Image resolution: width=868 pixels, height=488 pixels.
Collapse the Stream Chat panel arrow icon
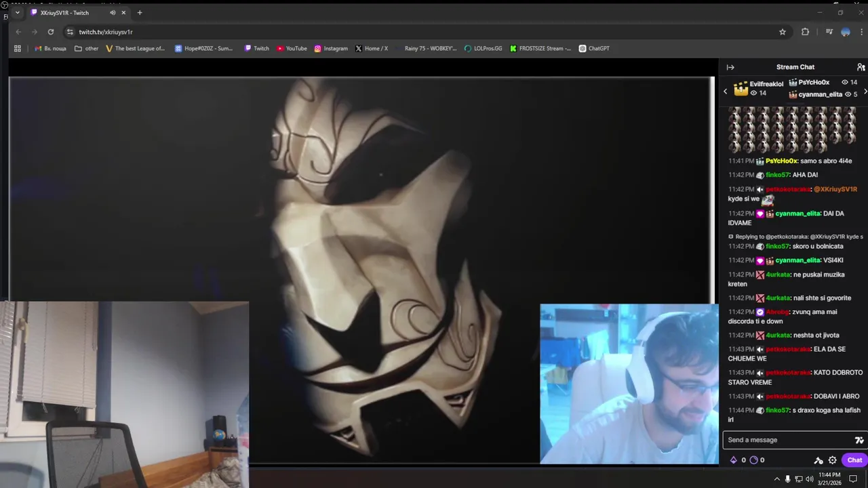click(730, 67)
